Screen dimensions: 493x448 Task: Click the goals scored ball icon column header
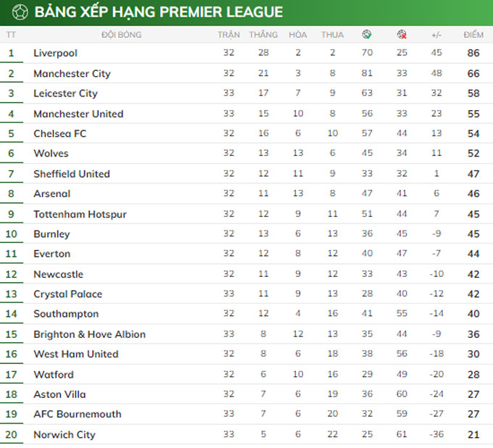(368, 35)
